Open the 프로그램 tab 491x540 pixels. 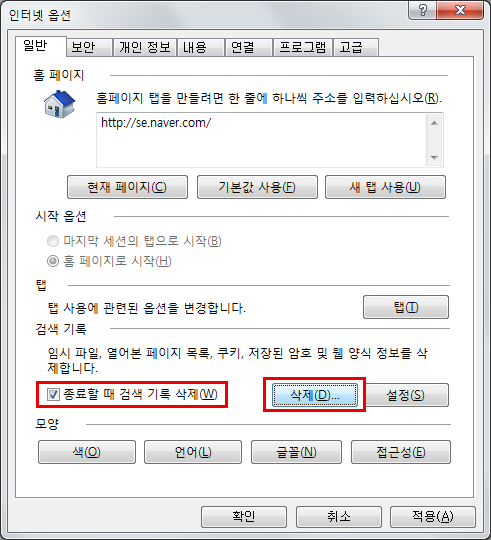click(303, 47)
